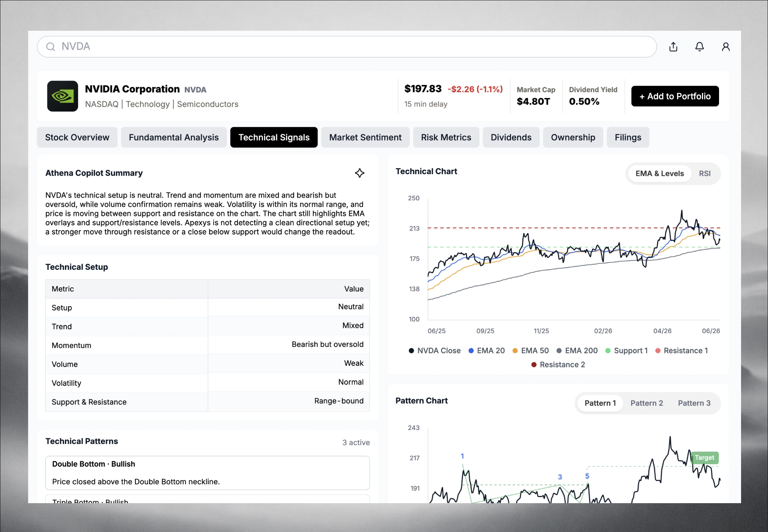This screenshot has width=768, height=532.
Task: Toggle the EMA 20 blue legend swatch
Action: point(471,351)
